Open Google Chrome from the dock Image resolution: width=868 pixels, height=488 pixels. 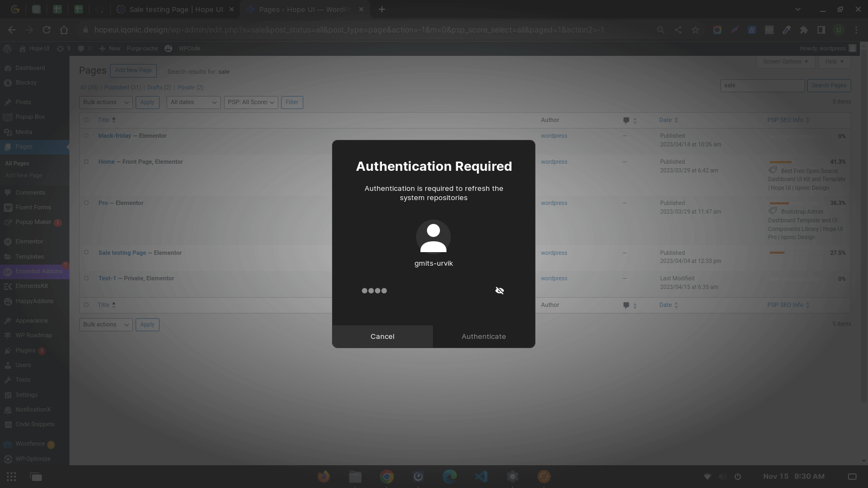[387, 477]
